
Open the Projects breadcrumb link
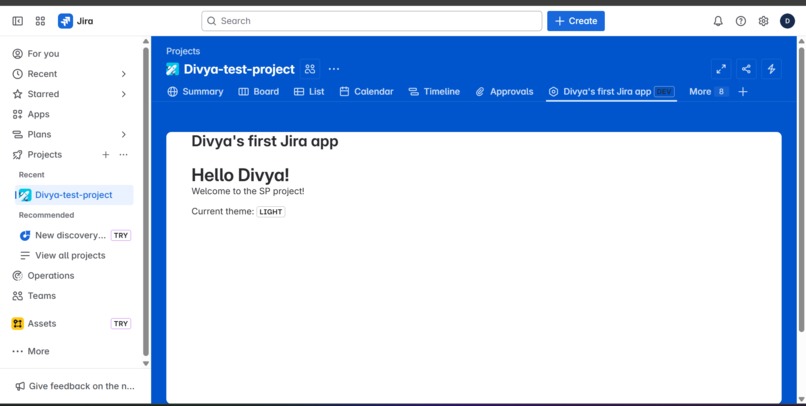183,51
